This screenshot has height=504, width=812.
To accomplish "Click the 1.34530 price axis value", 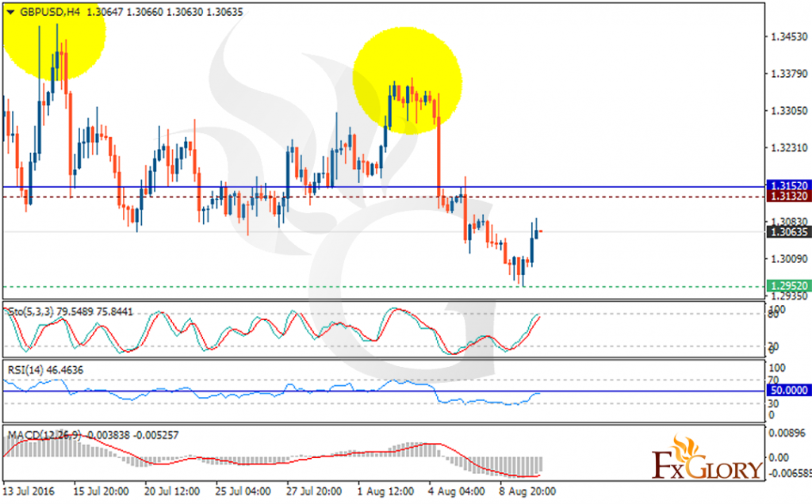I will click(x=789, y=36).
